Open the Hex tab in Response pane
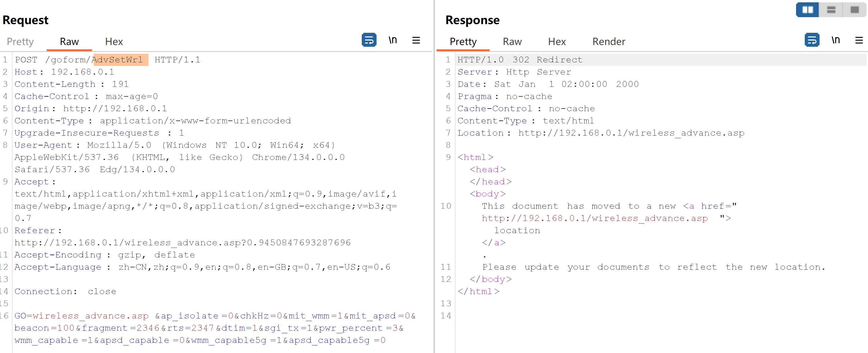This screenshot has width=868, height=353. [x=557, y=42]
